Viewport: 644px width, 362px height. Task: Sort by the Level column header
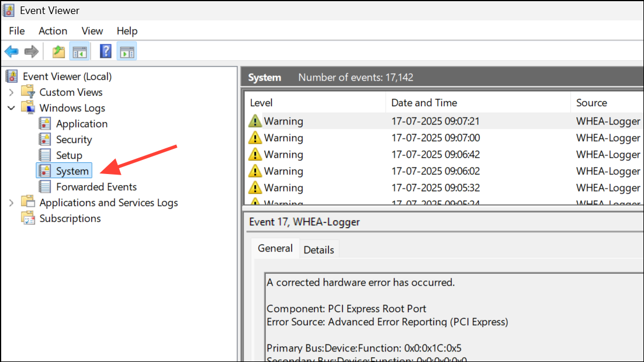coord(315,103)
